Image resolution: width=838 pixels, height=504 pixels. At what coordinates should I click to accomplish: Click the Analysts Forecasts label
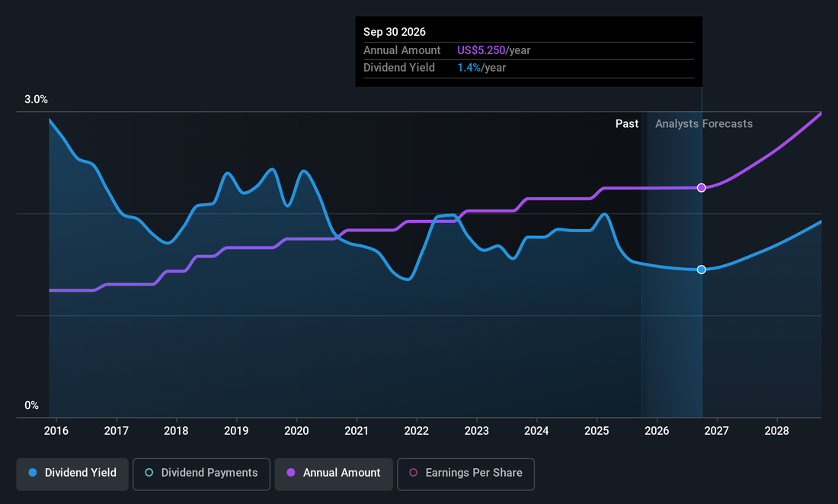pyautogui.click(x=703, y=123)
